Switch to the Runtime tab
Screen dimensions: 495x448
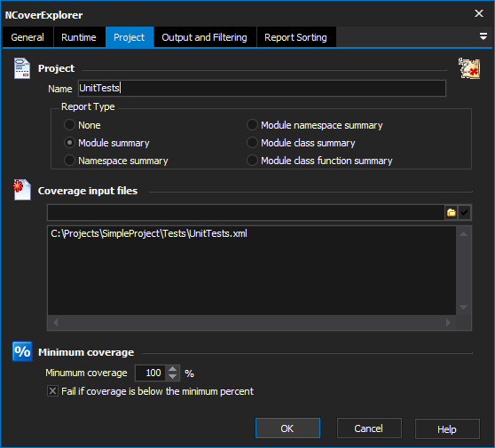(79, 37)
